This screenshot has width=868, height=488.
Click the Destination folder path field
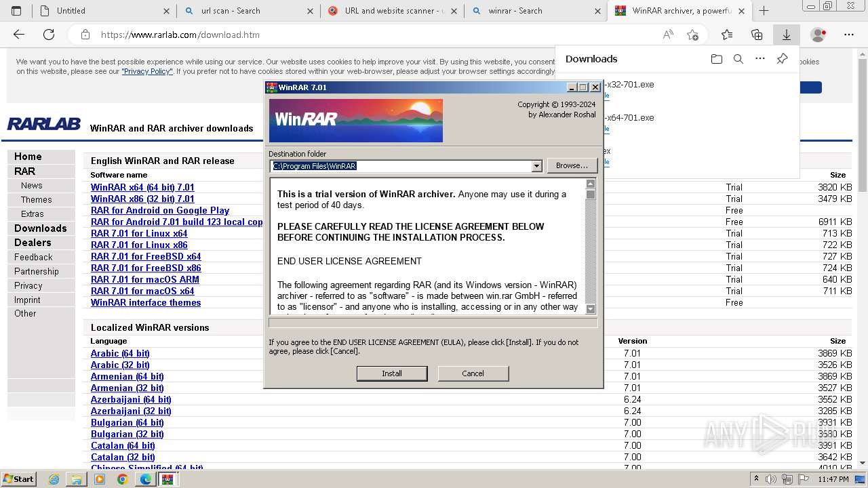tap(400, 166)
